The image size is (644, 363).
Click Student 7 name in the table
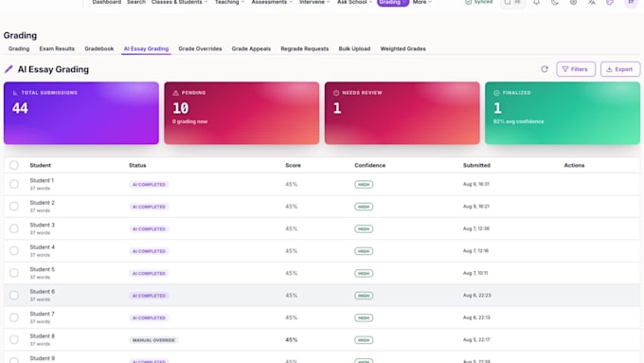42,314
